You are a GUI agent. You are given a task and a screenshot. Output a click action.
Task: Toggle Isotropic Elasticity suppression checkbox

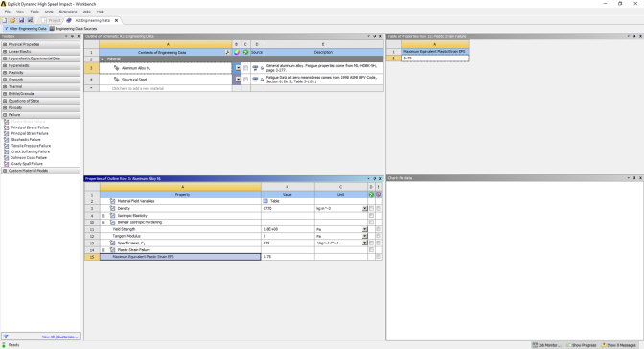(x=371, y=216)
